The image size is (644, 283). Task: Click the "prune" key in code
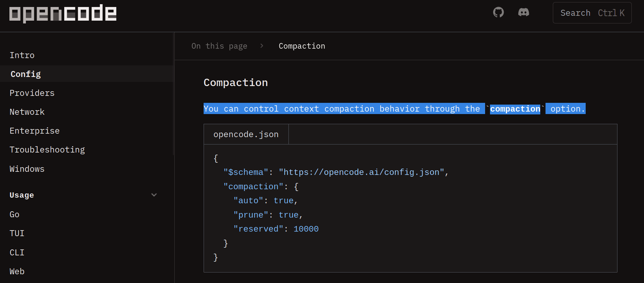pos(251,215)
